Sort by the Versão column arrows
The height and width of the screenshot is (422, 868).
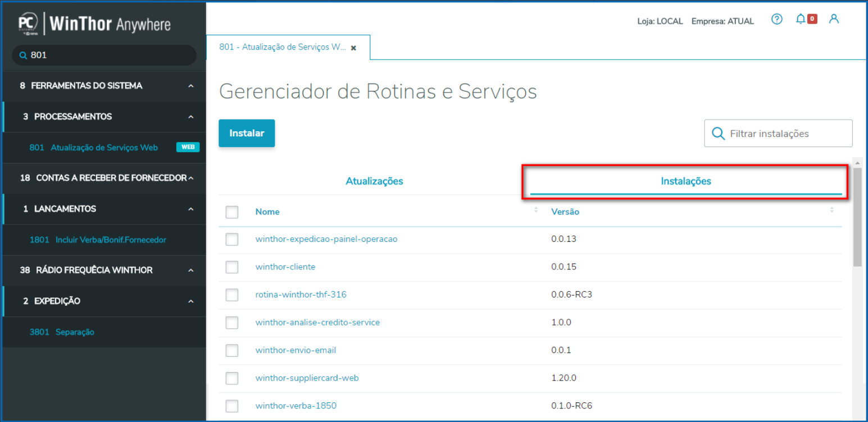[x=832, y=210]
